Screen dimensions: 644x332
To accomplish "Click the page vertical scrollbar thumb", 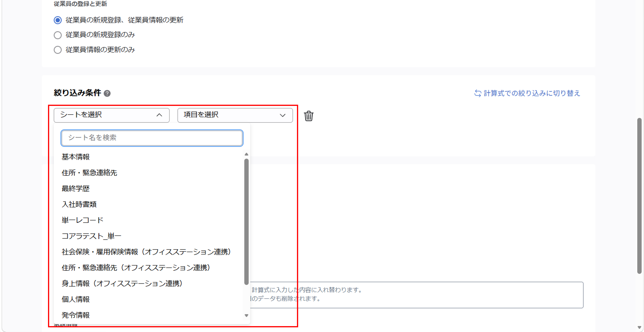I will click(x=639, y=196).
